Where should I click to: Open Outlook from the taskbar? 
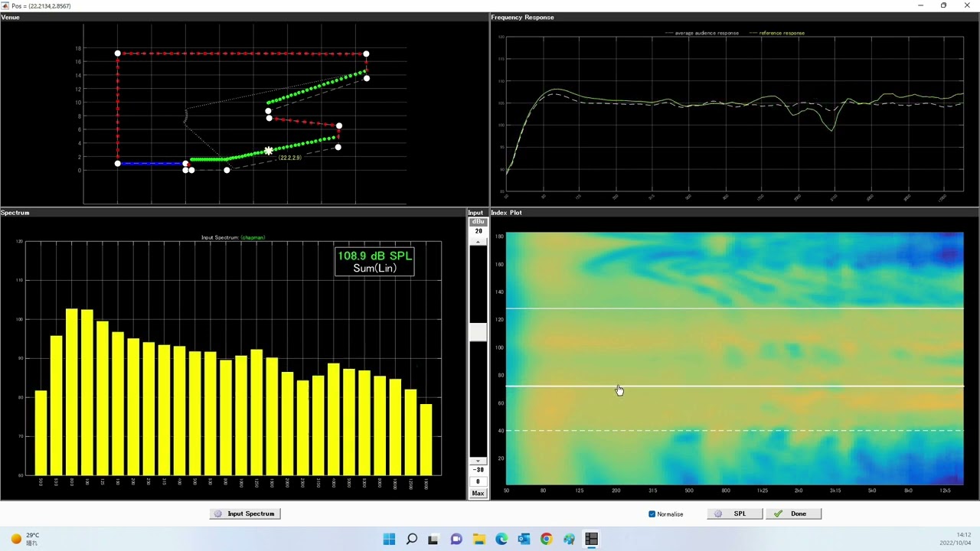[x=524, y=539]
